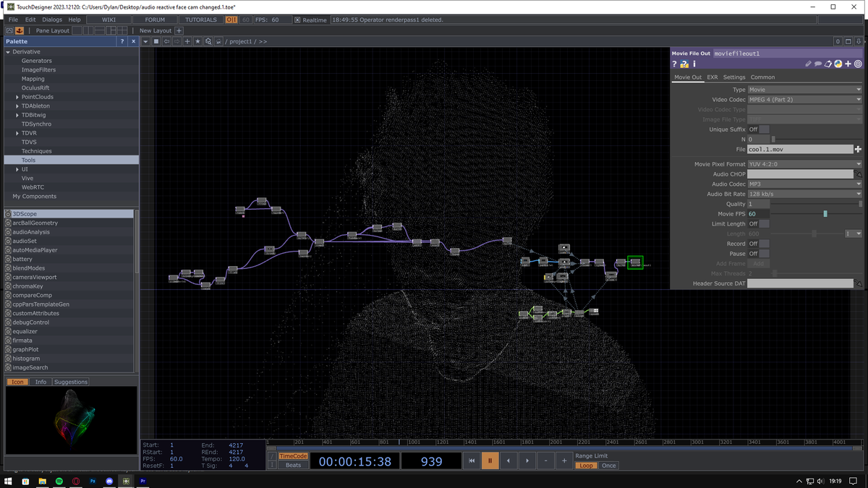The width and height of the screenshot is (868, 488).
Task: Jump to timeline start with rewind button
Action: pyautogui.click(x=471, y=461)
